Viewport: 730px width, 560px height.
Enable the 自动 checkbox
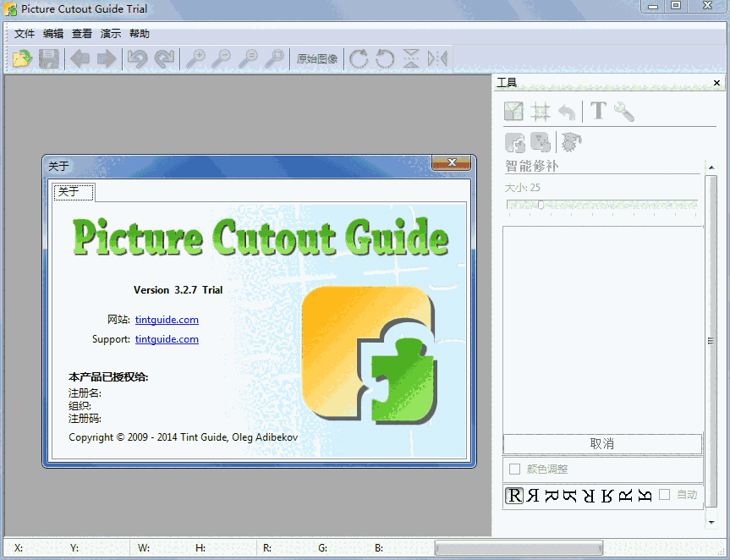[x=666, y=496]
